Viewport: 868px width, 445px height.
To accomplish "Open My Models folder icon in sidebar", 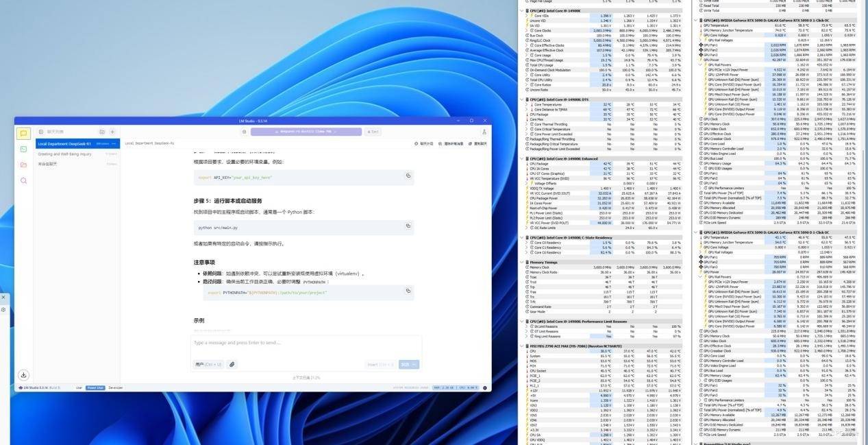I will pos(23,165).
